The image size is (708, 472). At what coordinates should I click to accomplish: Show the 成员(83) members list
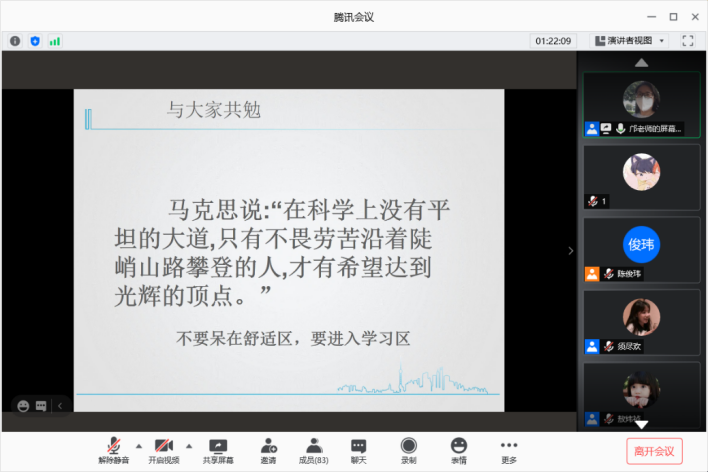(314, 450)
